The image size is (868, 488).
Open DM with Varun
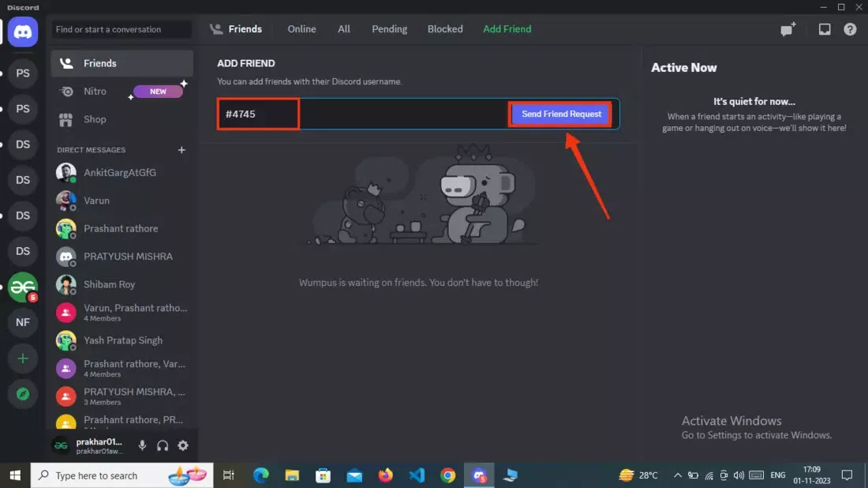click(122, 201)
